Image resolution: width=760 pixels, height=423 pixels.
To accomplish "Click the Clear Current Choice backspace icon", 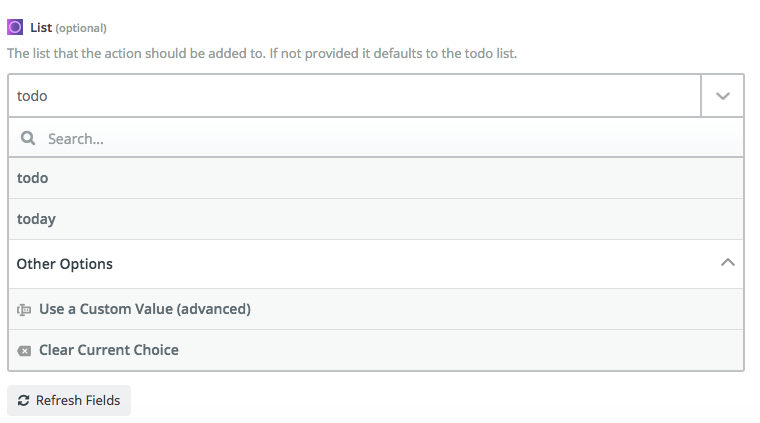I will [24, 351].
